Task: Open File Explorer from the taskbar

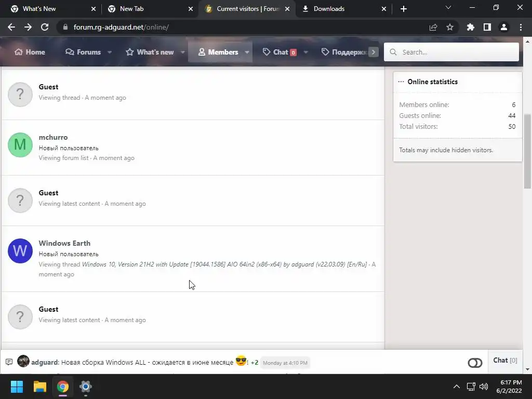Action: (x=39, y=387)
